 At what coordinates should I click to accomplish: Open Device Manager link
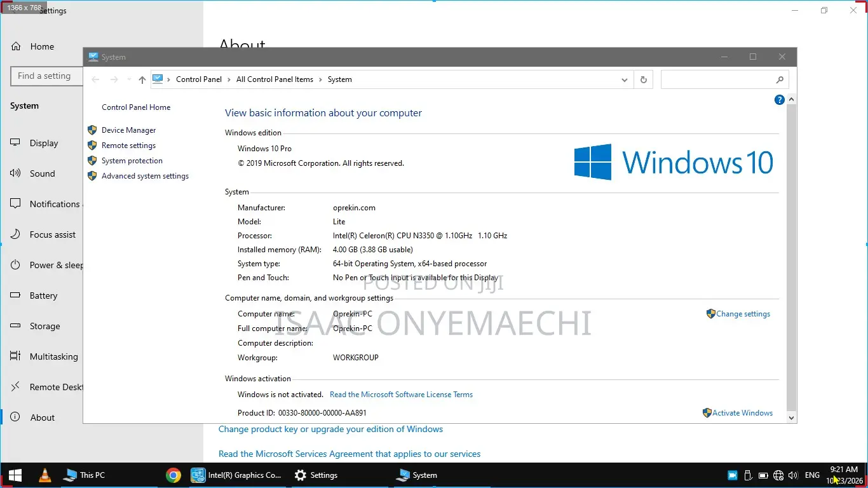pyautogui.click(x=128, y=130)
